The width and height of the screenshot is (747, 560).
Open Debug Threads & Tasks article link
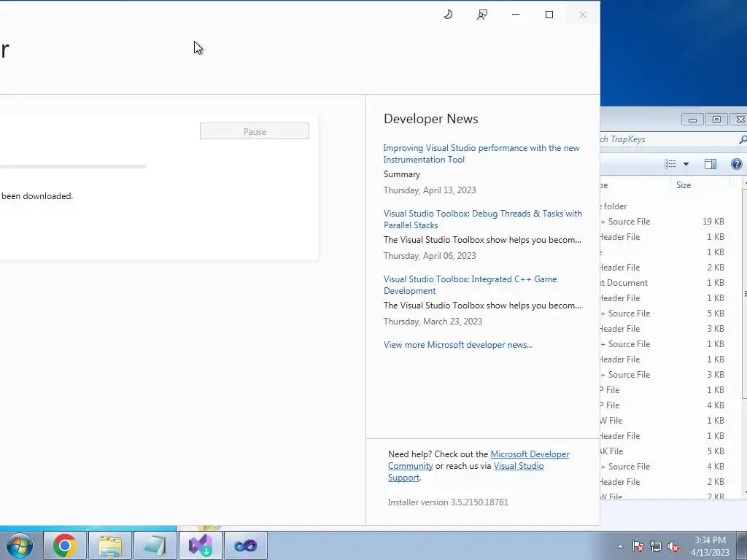pos(483,219)
